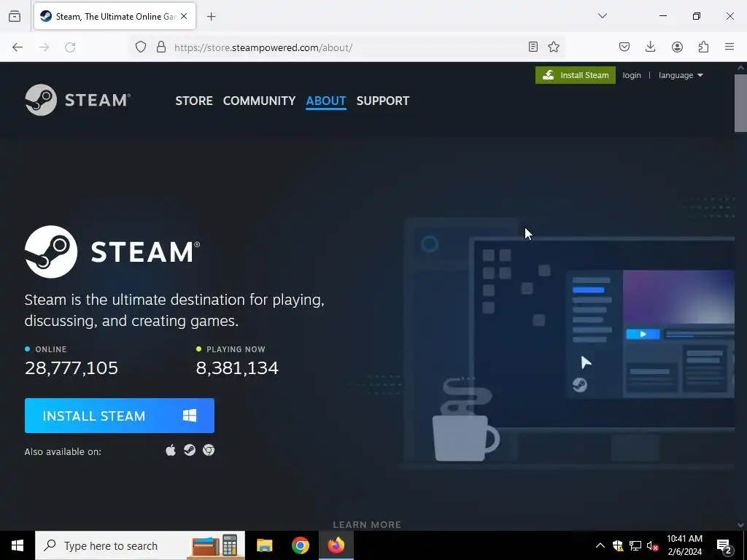Open the Downloads panel

coord(650,47)
